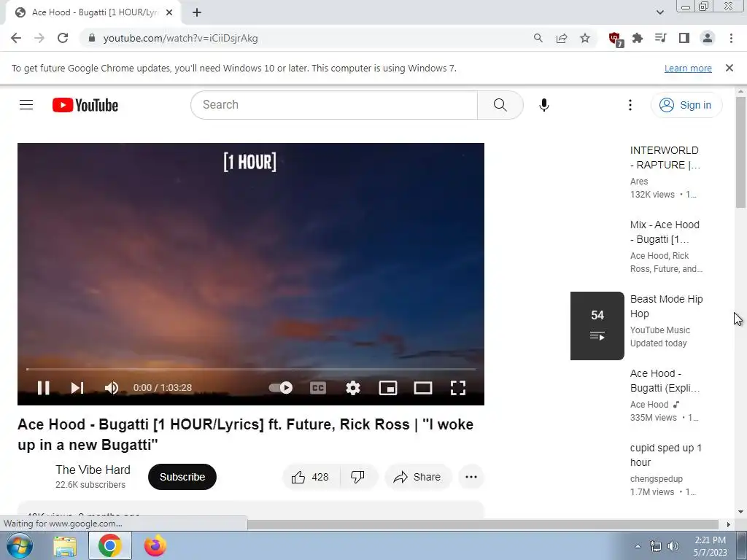Open taskbar clock showing 2:21 PM

[x=711, y=546]
